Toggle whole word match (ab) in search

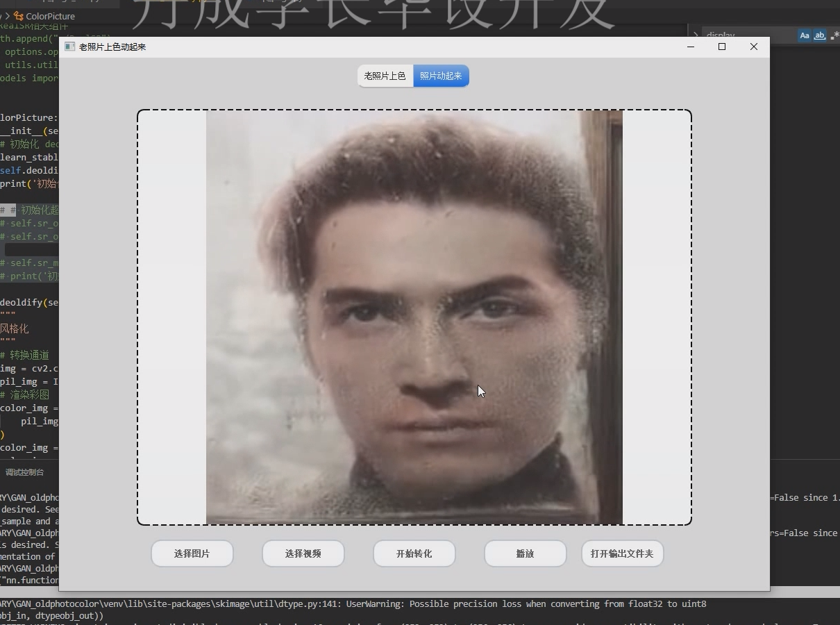[x=820, y=35]
